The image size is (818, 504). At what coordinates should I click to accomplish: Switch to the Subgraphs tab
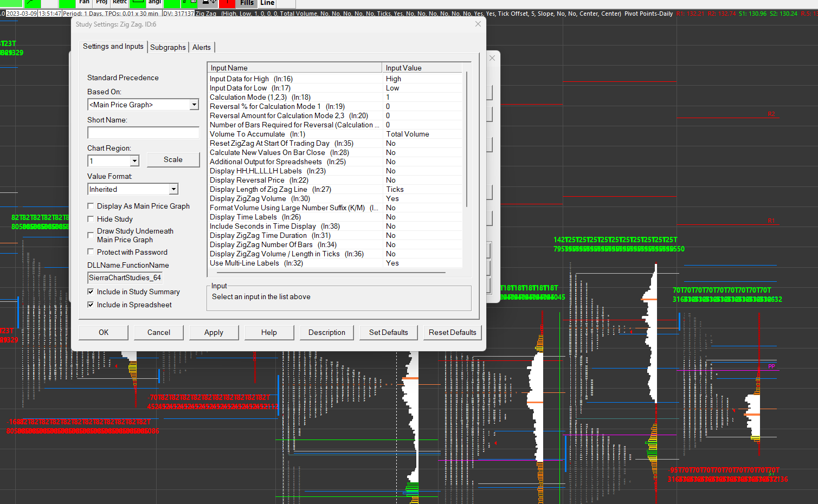(168, 47)
